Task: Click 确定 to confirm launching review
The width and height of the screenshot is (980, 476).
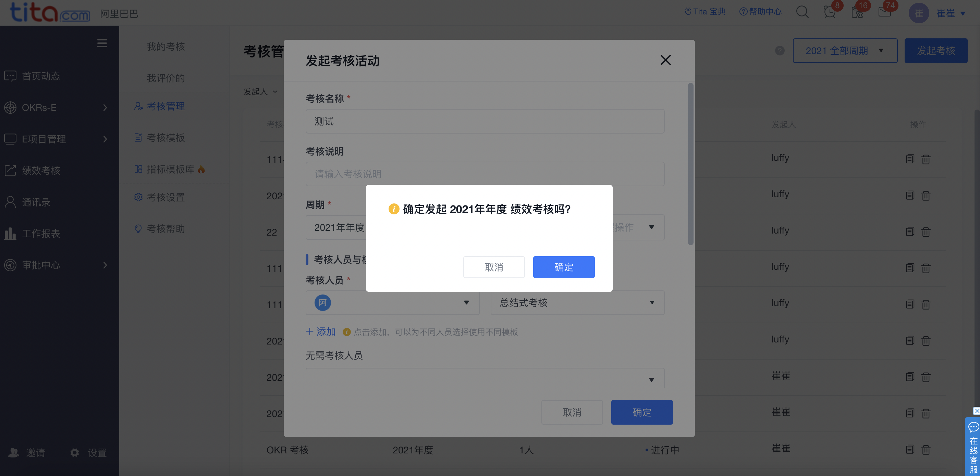Action: coord(564,267)
